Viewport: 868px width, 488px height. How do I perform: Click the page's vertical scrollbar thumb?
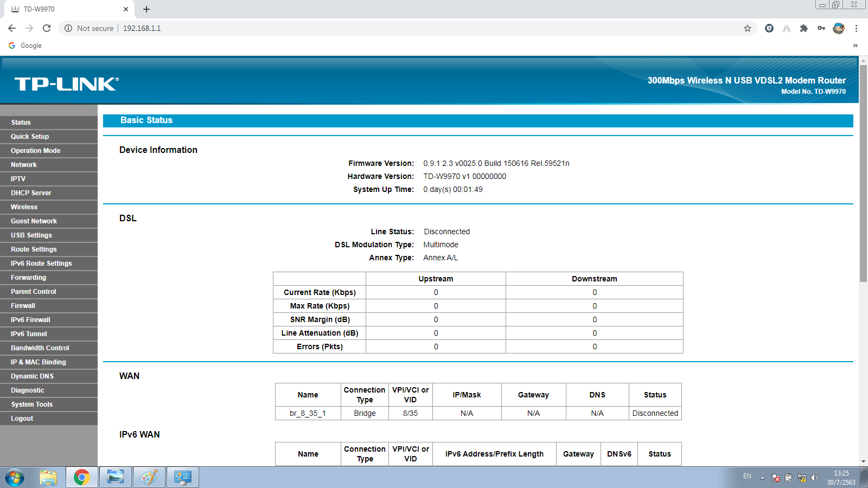point(863,174)
